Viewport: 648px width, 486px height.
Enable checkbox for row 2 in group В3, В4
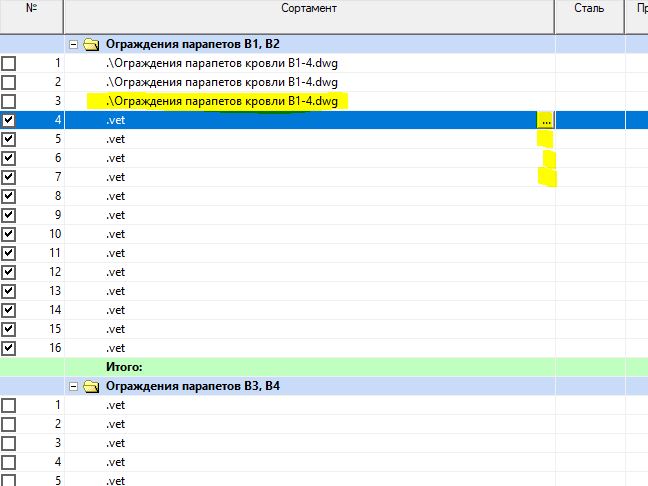point(9,424)
